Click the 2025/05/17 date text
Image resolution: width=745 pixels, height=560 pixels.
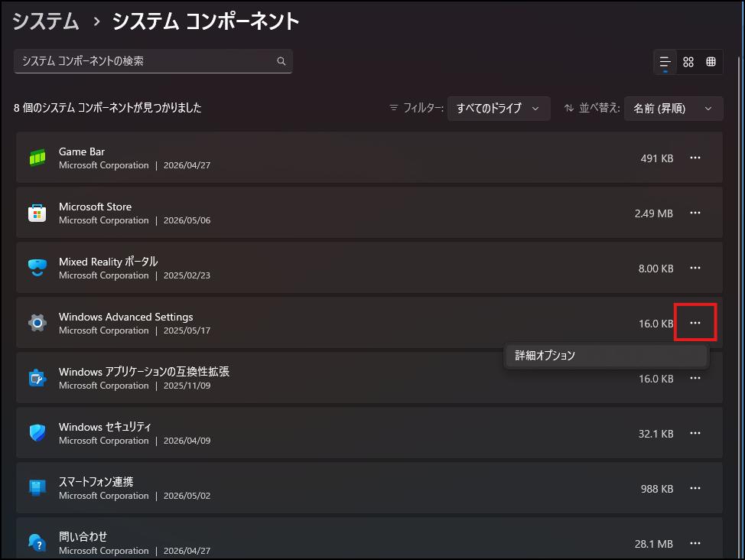(187, 330)
